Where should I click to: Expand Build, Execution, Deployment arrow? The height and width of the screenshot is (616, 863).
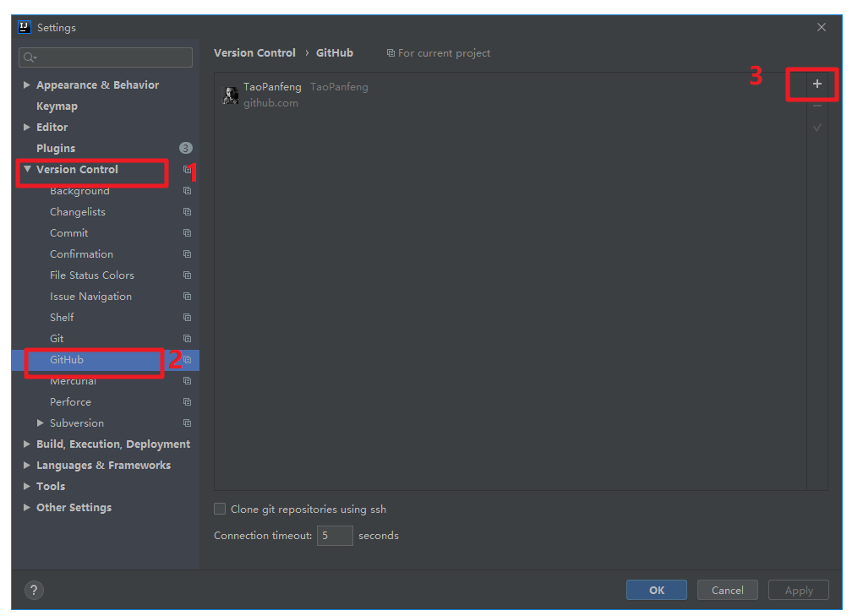26,444
